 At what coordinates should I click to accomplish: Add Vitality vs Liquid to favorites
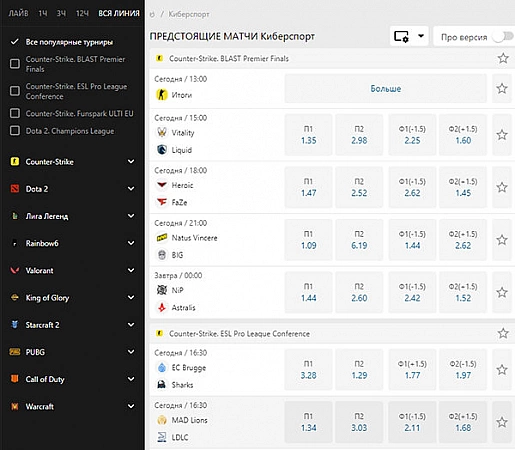pos(502,135)
